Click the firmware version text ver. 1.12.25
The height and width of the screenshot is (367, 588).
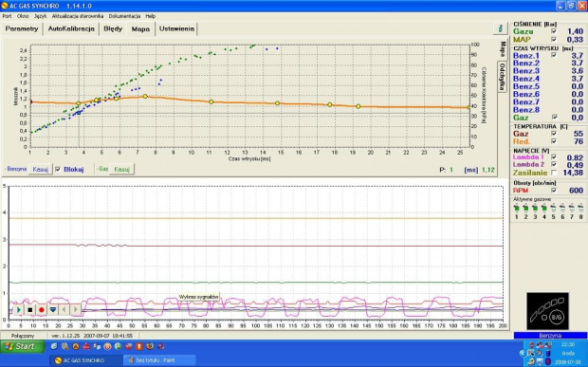65,336
